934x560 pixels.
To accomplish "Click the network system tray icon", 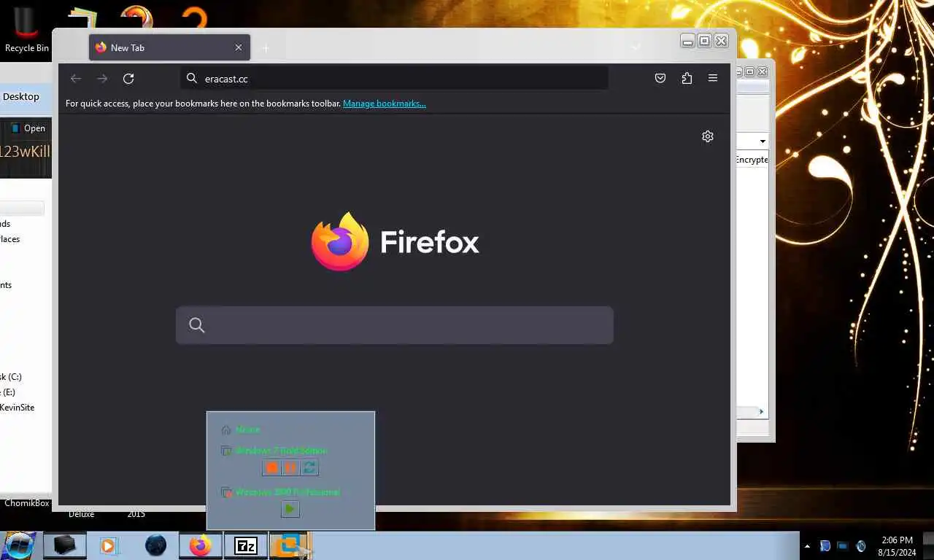I will (842, 546).
